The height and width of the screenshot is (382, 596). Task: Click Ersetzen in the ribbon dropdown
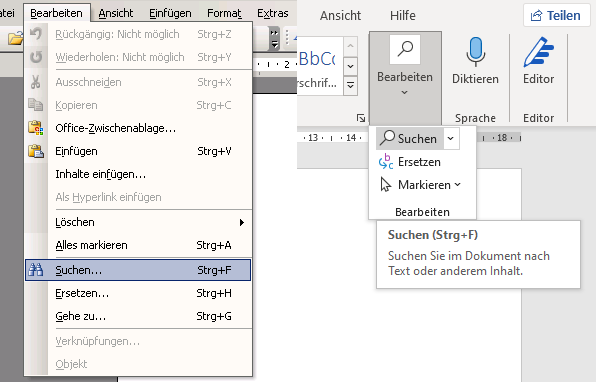[x=410, y=162]
